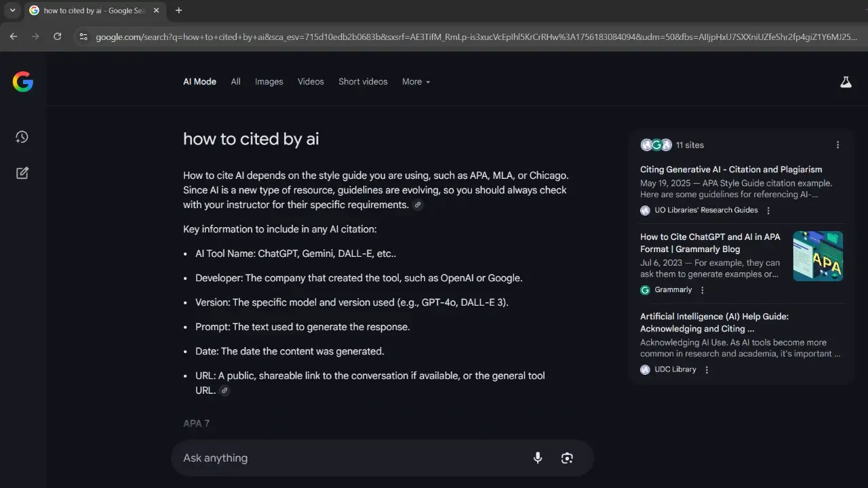Screen dimensions: 868x488
Task: Click the APA article thumbnail image
Action: (818, 256)
